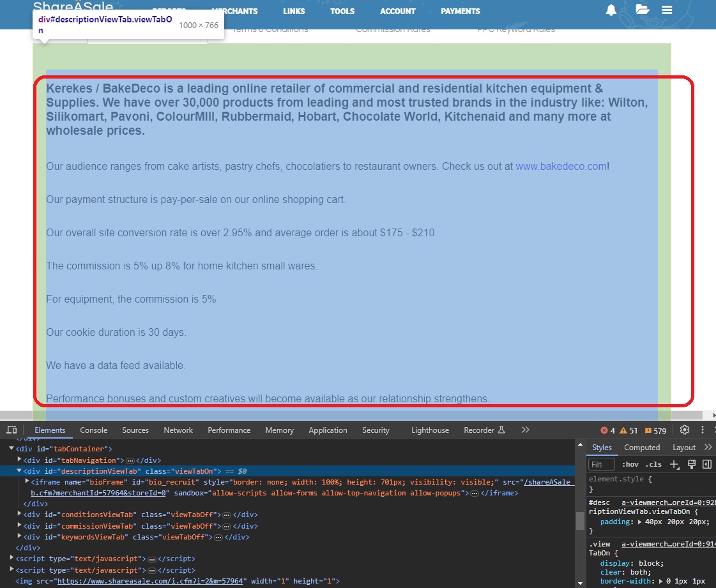
Task: Open the Network tab
Action: (x=178, y=430)
